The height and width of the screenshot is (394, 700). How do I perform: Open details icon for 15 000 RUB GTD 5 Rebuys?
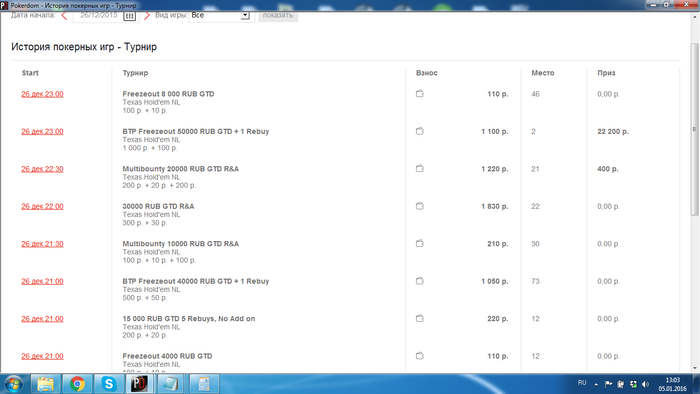click(x=420, y=319)
